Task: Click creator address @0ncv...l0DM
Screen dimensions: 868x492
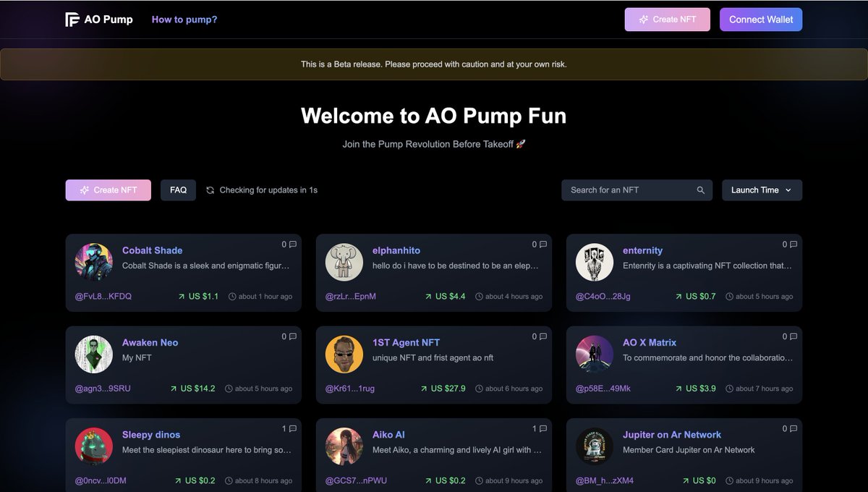Action: [101, 480]
